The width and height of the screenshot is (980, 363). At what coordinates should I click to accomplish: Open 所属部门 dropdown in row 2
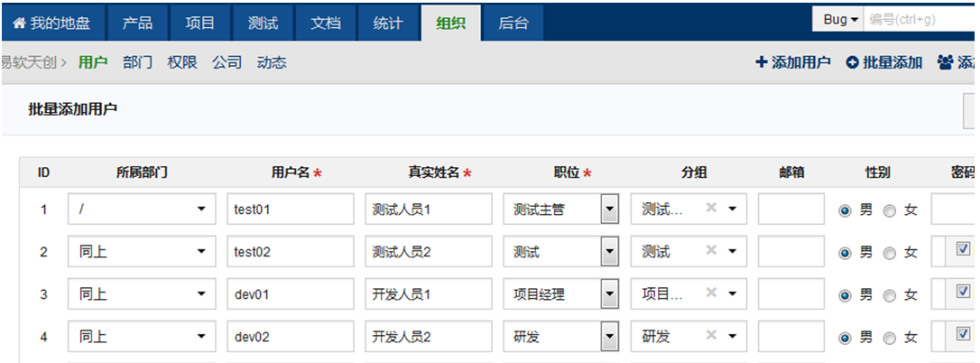142,252
